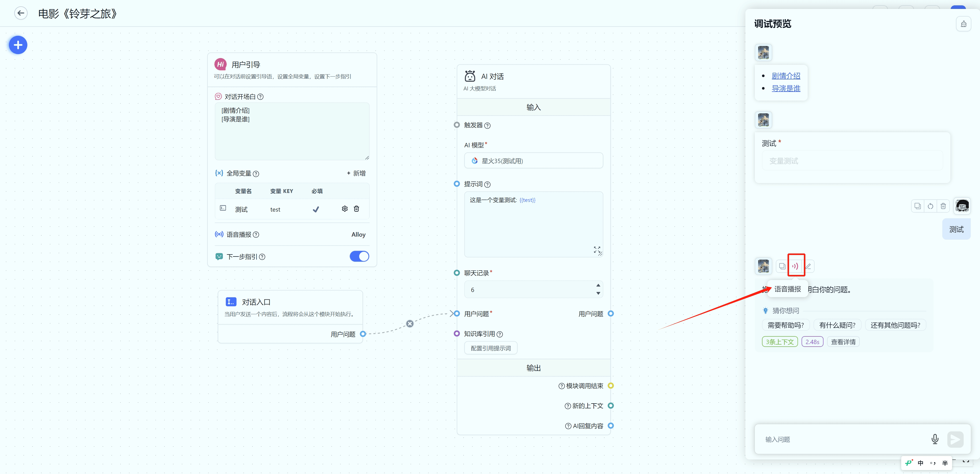The image size is (980, 474).
Task: Play the AI reply using 语音播报
Action: click(x=795, y=266)
